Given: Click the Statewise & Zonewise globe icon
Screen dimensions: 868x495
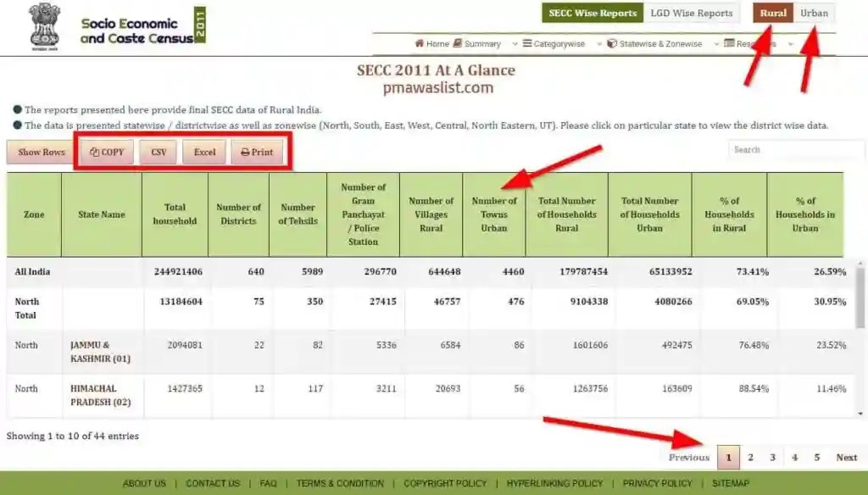Looking at the screenshot, I should tap(613, 43).
